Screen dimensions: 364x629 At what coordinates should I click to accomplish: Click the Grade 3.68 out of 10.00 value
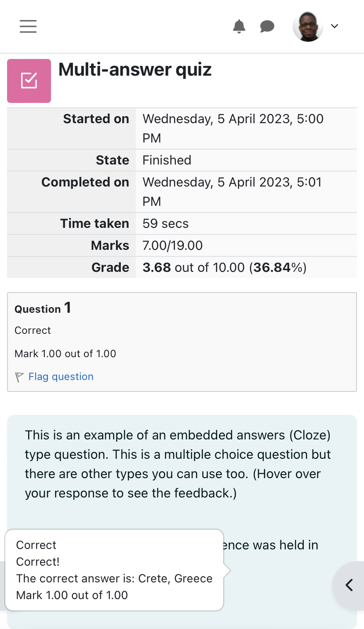click(225, 267)
